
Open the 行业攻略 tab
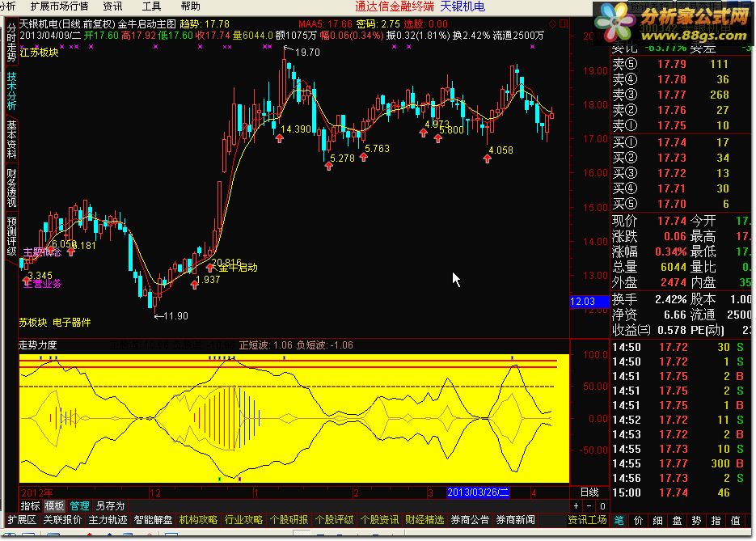pyautogui.click(x=243, y=520)
